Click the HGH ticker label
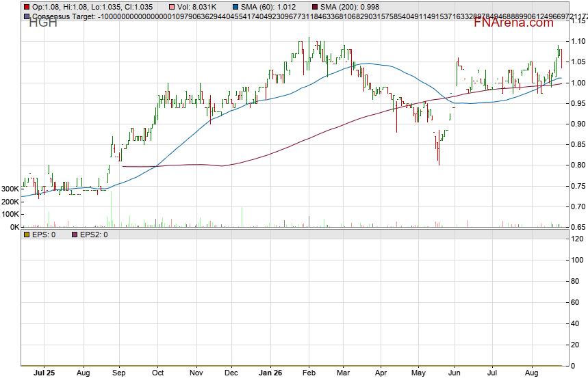The width and height of the screenshot is (588, 387). pos(42,23)
